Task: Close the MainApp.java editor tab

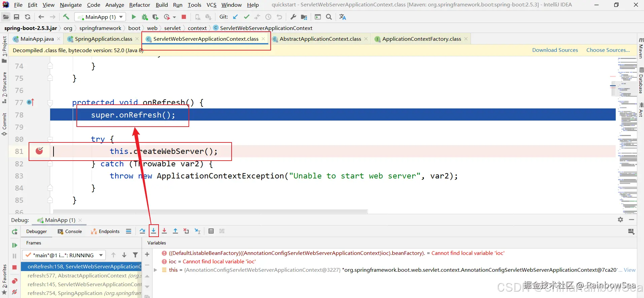Action: tap(59, 39)
